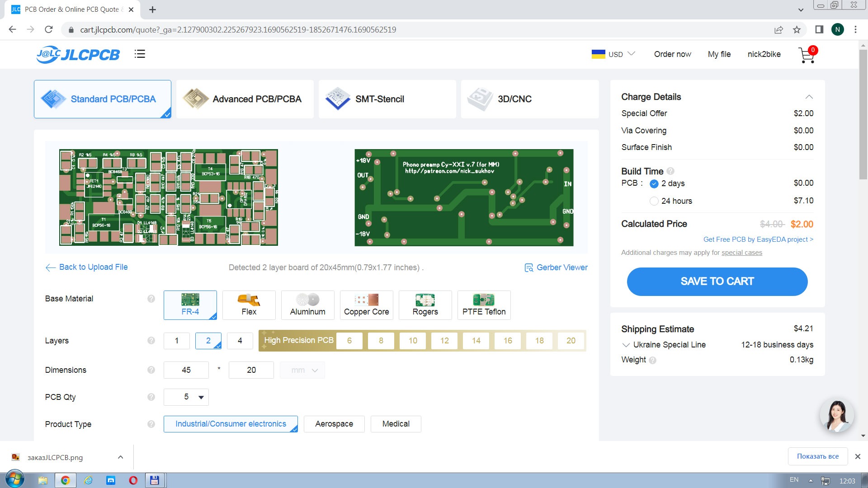Switch to SMT-Stencil tab
This screenshot has width=868, height=488.
pos(387,99)
